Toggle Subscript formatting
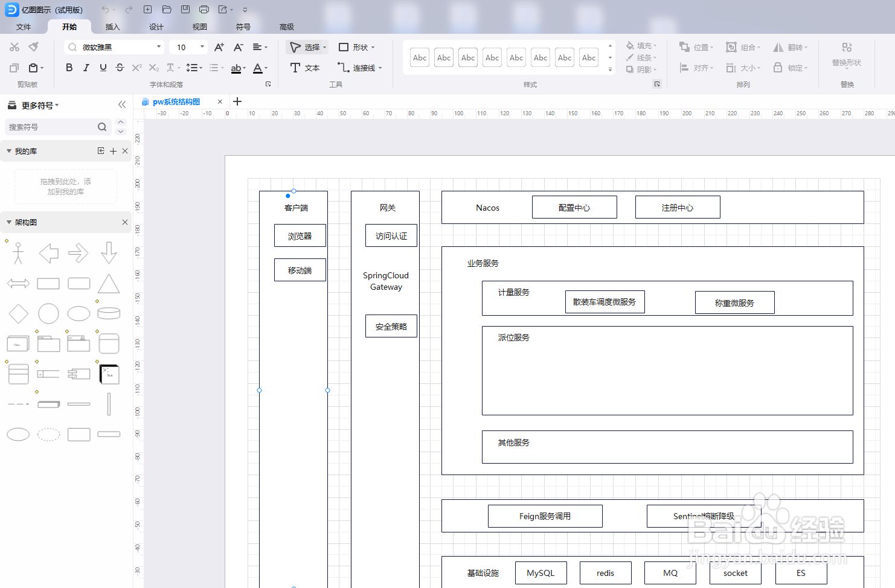Image resolution: width=895 pixels, height=588 pixels. pyautogui.click(x=154, y=68)
